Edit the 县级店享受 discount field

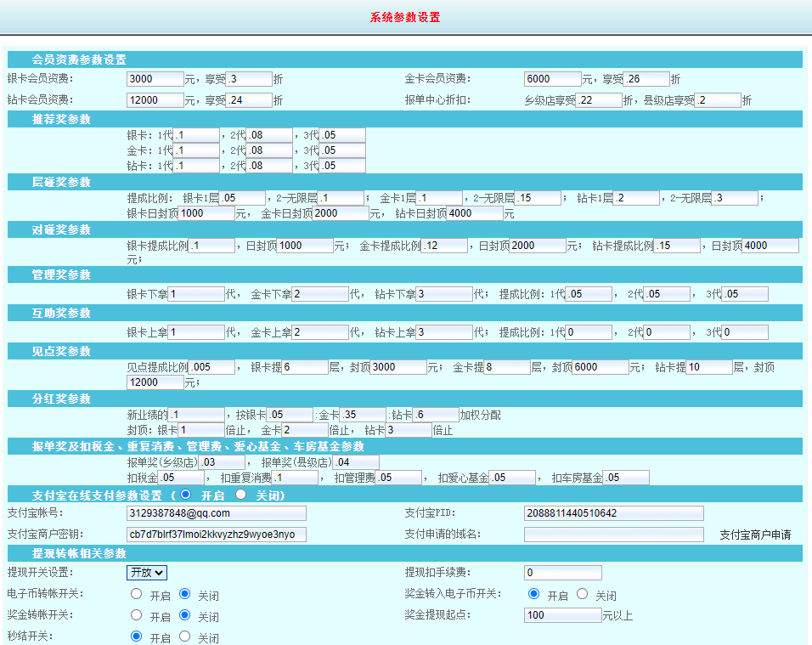point(718,100)
